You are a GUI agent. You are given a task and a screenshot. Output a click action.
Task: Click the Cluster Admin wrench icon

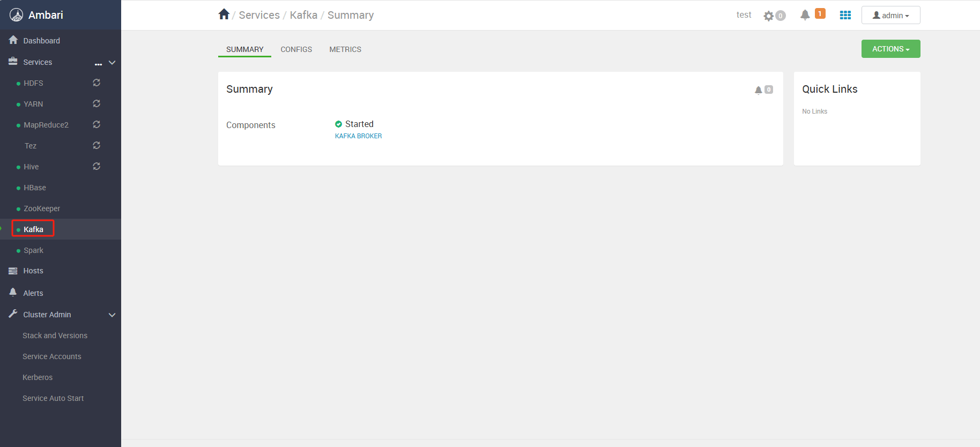(13, 314)
